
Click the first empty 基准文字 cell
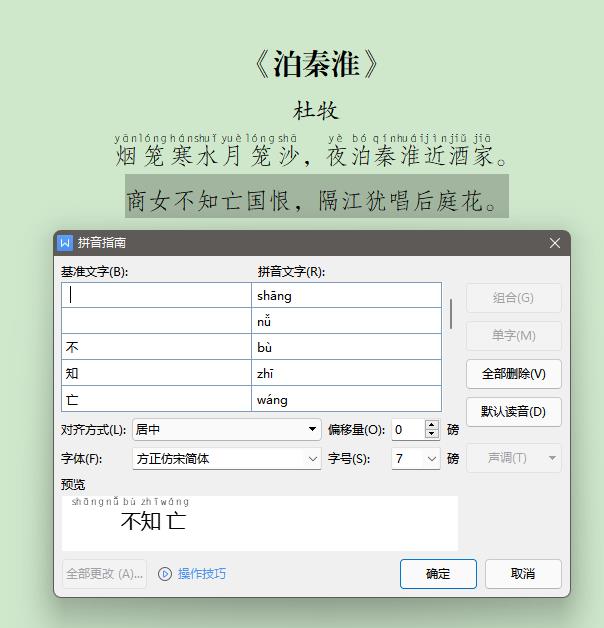pos(156,295)
